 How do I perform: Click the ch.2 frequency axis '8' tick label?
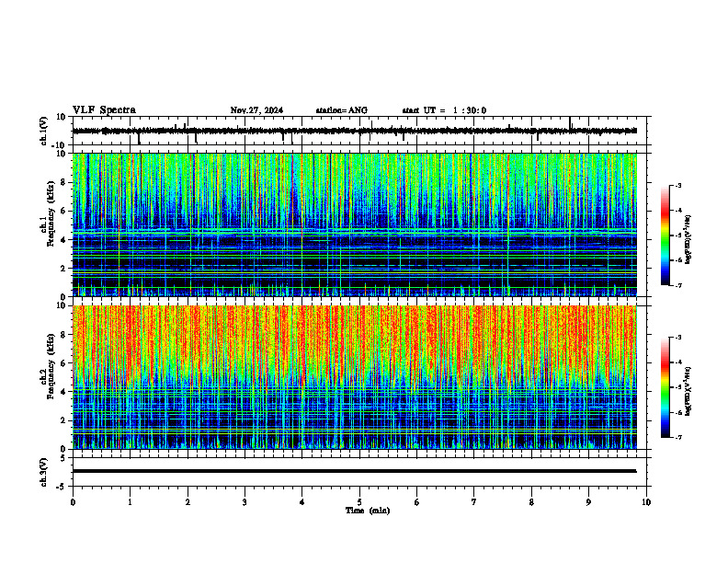63,335
